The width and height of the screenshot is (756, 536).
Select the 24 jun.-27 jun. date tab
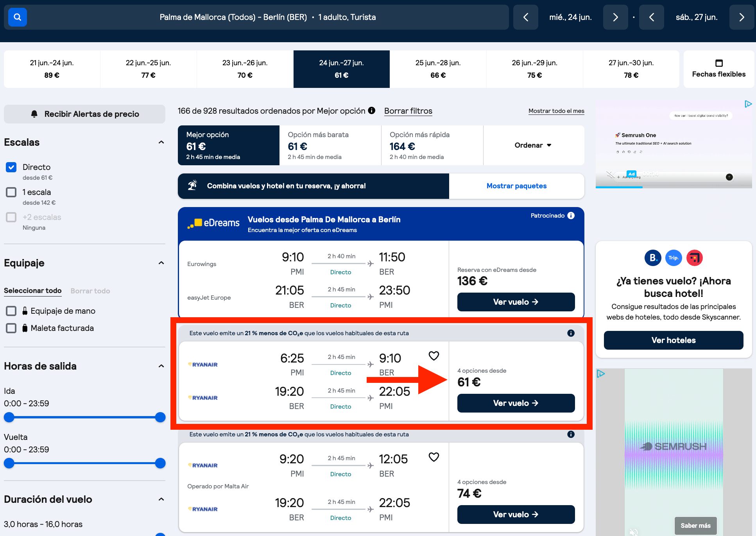tap(342, 69)
